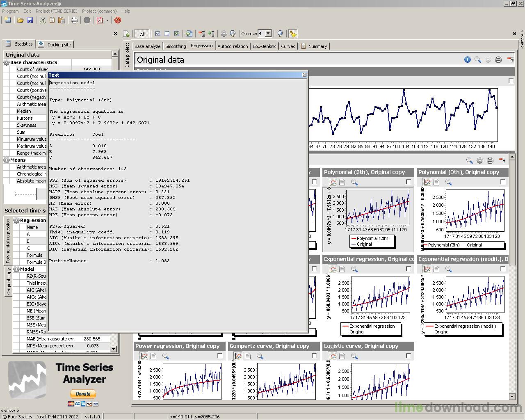Screen dimensions: 525x420
Task: Click the lightbulb icon near the On row selector
Action: point(279,34)
